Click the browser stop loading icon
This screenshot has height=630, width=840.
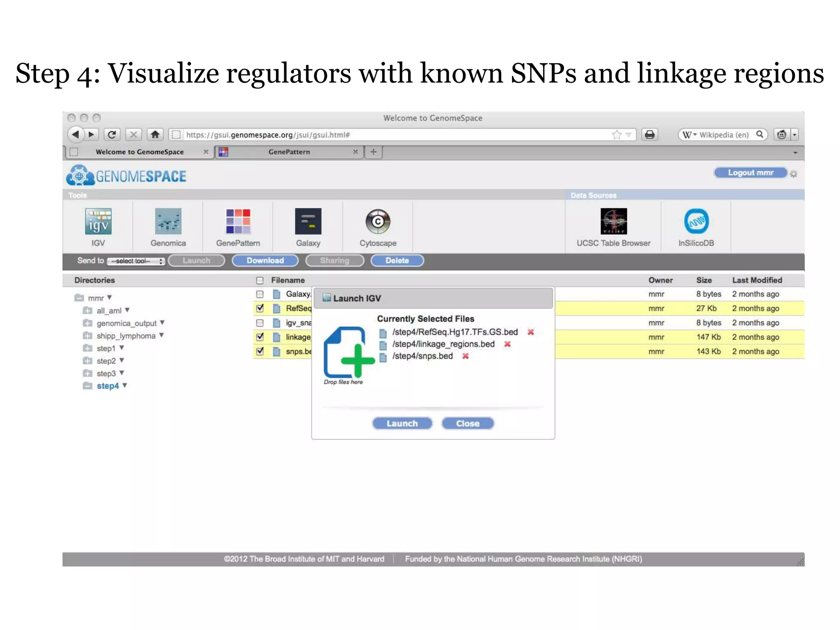point(133,135)
